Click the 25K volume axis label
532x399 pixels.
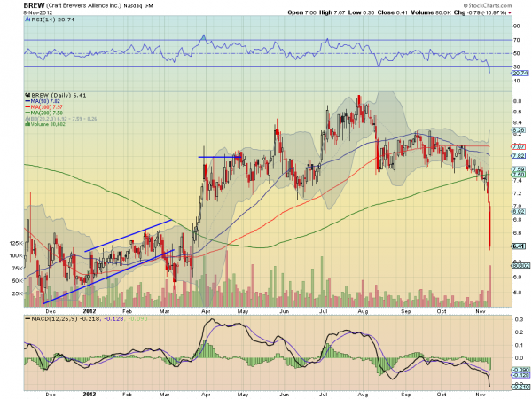pyautogui.click(x=18, y=293)
